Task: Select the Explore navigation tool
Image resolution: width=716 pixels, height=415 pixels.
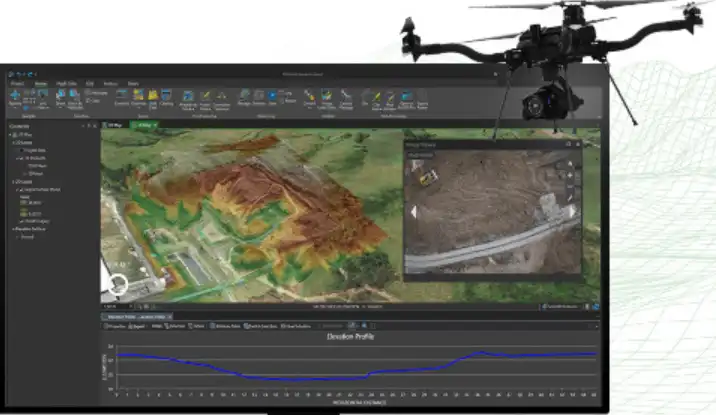Action: [15, 97]
